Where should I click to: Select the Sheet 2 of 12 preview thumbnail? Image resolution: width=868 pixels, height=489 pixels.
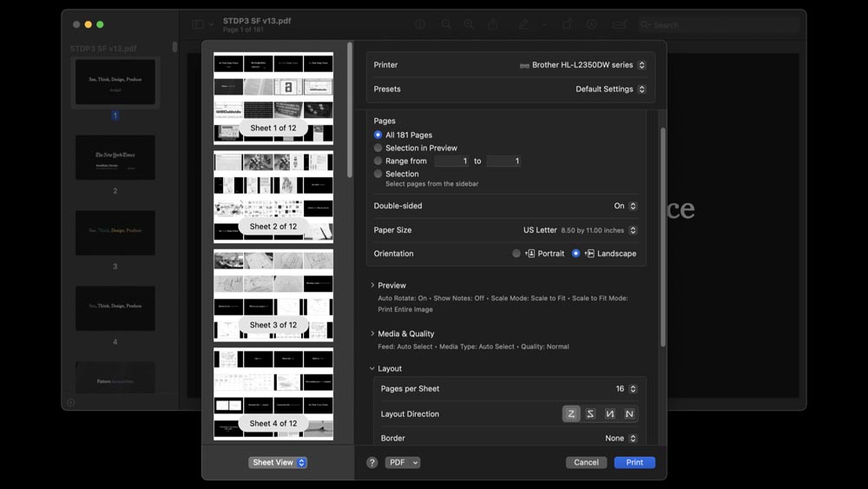pyautogui.click(x=273, y=196)
